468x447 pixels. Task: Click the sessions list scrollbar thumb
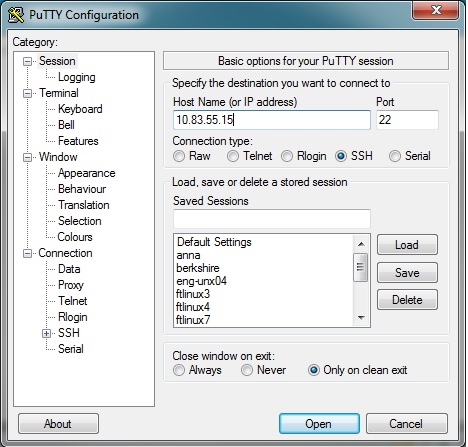(x=361, y=267)
